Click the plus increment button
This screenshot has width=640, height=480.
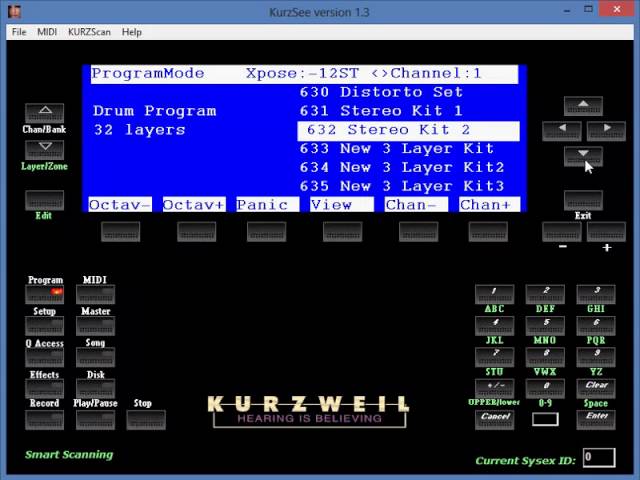coord(606,231)
